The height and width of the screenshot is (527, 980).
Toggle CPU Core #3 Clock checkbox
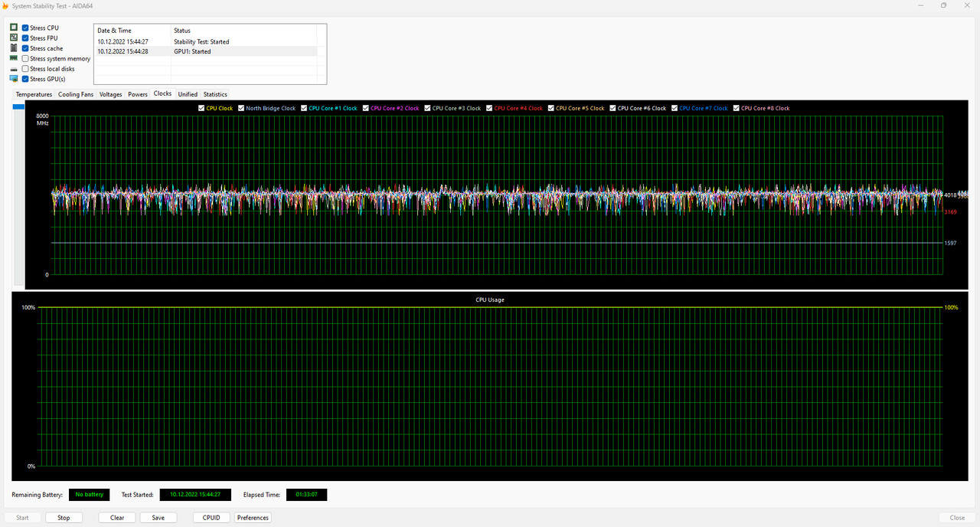[428, 108]
